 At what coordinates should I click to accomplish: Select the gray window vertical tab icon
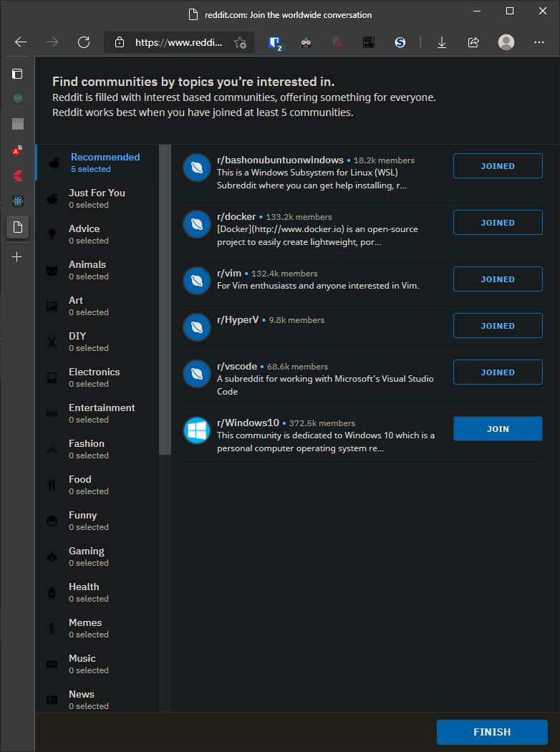point(18,124)
